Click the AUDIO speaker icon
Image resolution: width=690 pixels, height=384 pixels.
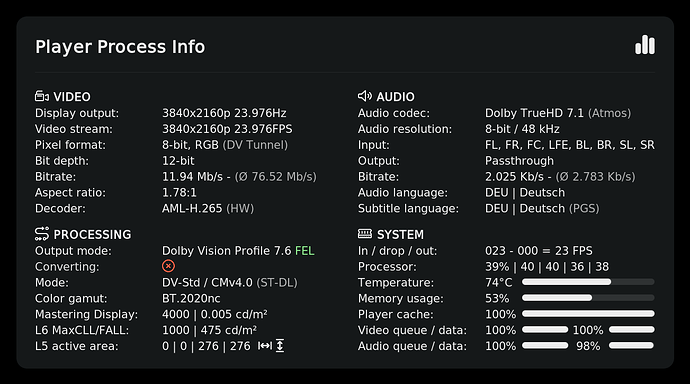tap(365, 96)
